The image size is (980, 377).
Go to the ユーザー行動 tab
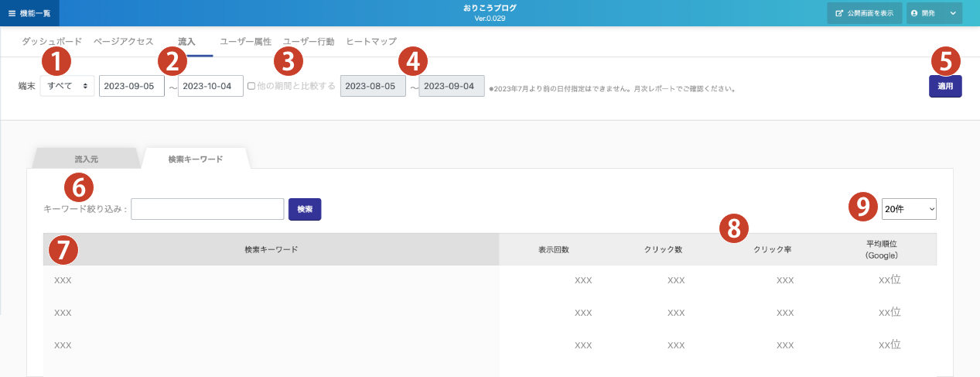click(309, 41)
